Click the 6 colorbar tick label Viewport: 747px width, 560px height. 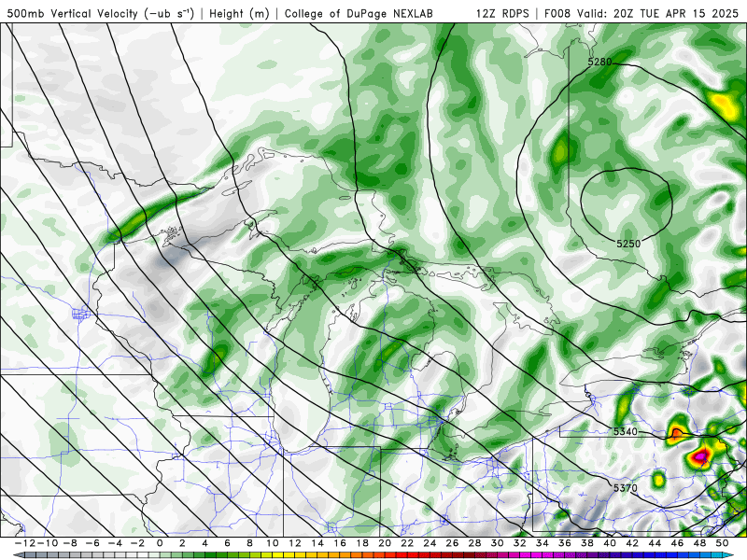coord(227,543)
